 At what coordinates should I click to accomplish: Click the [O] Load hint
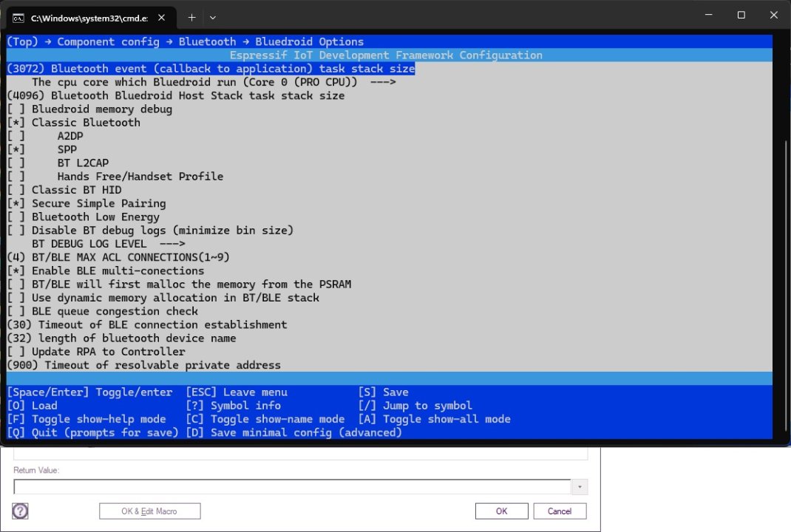pos(33,406)
